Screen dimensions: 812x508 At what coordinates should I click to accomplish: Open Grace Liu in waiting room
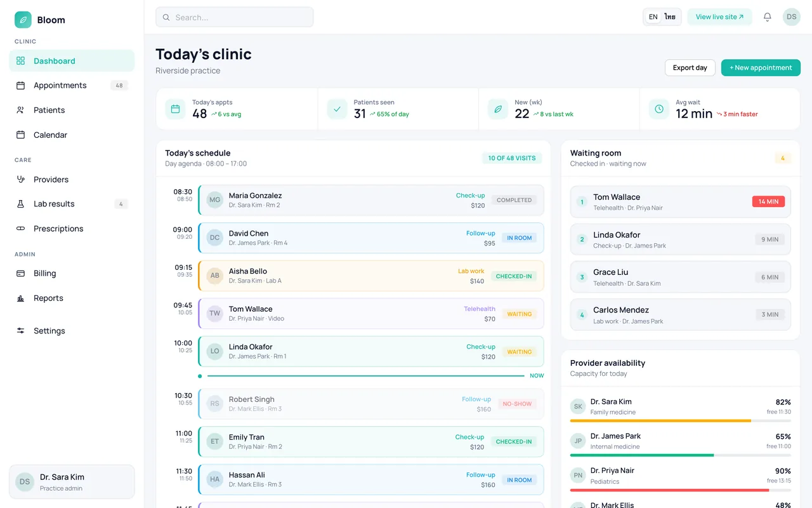681,277
